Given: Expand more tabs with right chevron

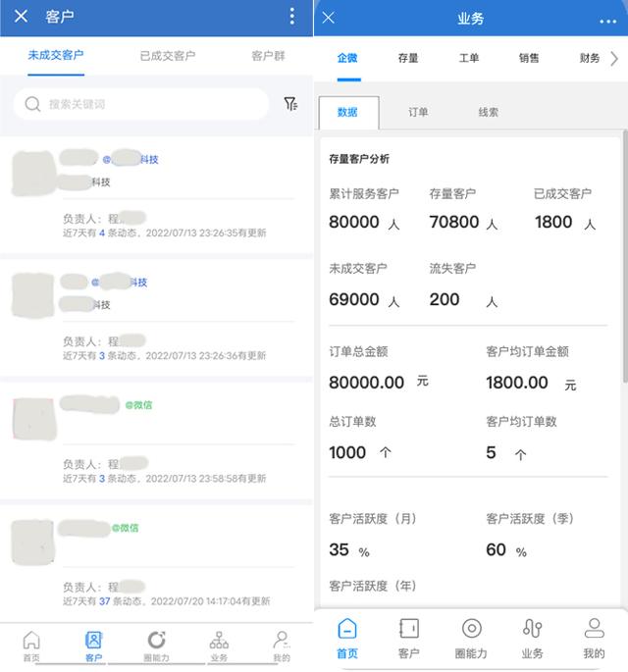Looking at the screenshot, I should tap(614, 58).
